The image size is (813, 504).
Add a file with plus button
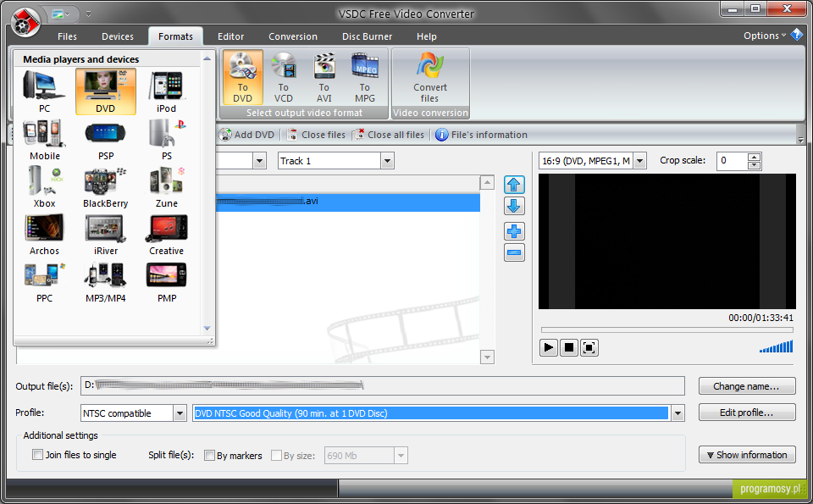pyautogui.click(x=514, y=231)
